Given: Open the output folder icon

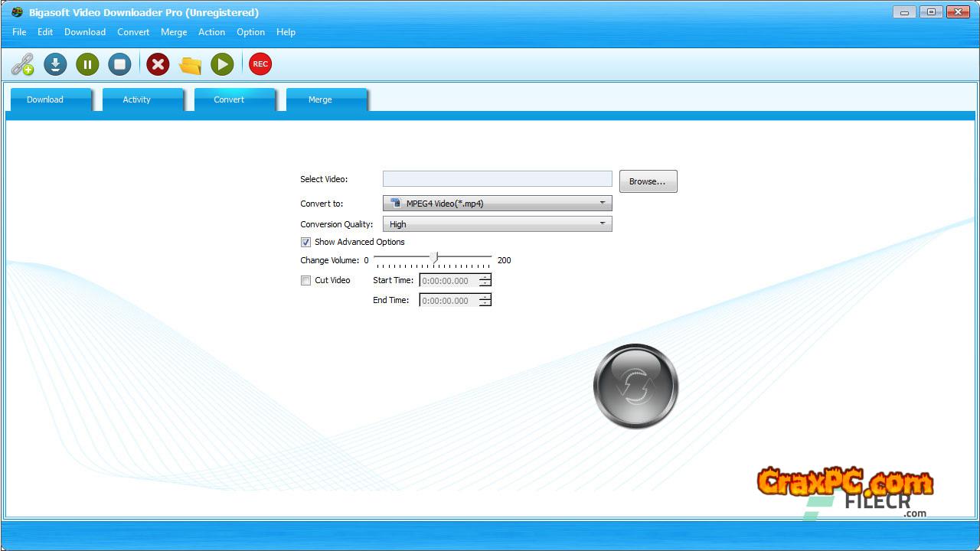Looking at the screenshot, I should tap(190, 64).
